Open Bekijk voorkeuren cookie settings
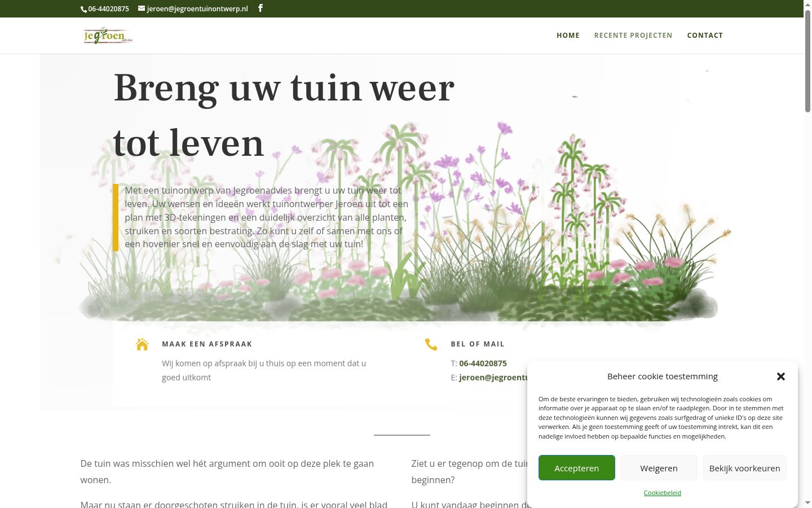The width and height of the screenshot is (812, 508). (x=745, y=468)
